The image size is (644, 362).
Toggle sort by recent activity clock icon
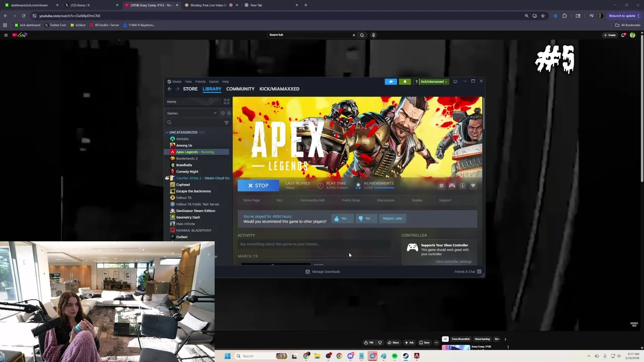[x=222, y=113]
